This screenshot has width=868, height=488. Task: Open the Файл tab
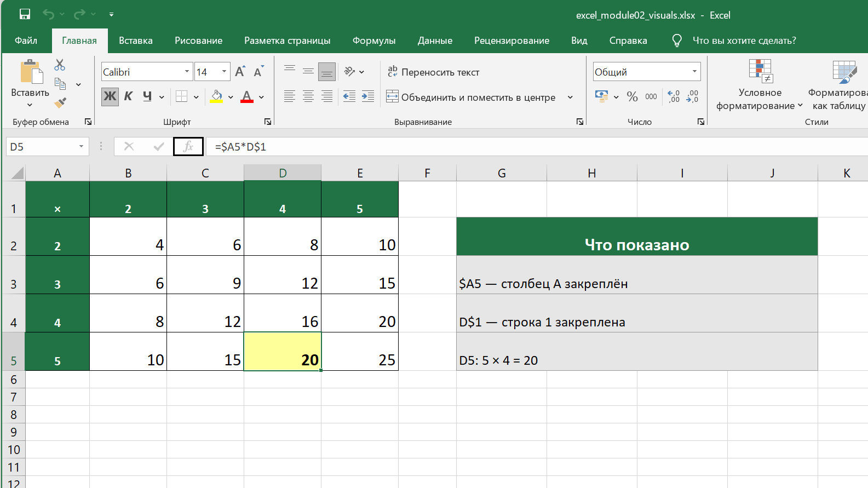click(x=26, y=41)
